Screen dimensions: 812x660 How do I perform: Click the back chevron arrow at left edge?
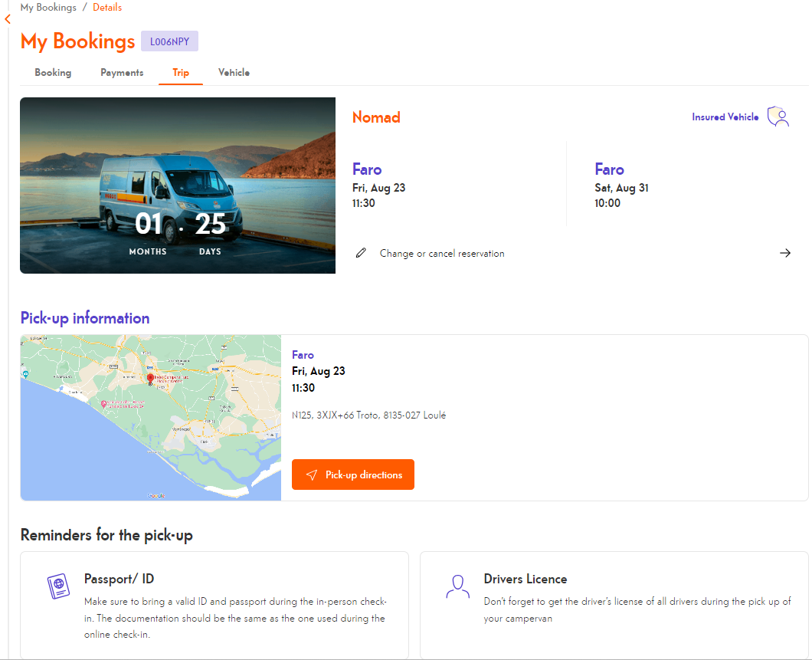pyautogui.click(x=8, y=19)
